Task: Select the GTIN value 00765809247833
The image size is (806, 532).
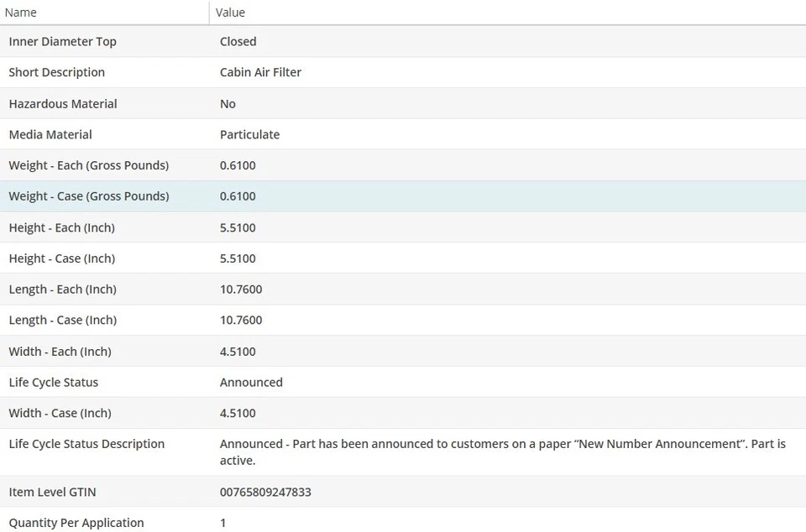Action: click(265, 492)
